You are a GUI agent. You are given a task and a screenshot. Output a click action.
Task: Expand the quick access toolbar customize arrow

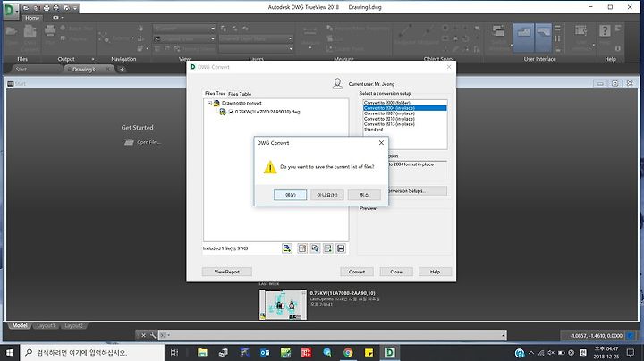(x=75, y=8)
